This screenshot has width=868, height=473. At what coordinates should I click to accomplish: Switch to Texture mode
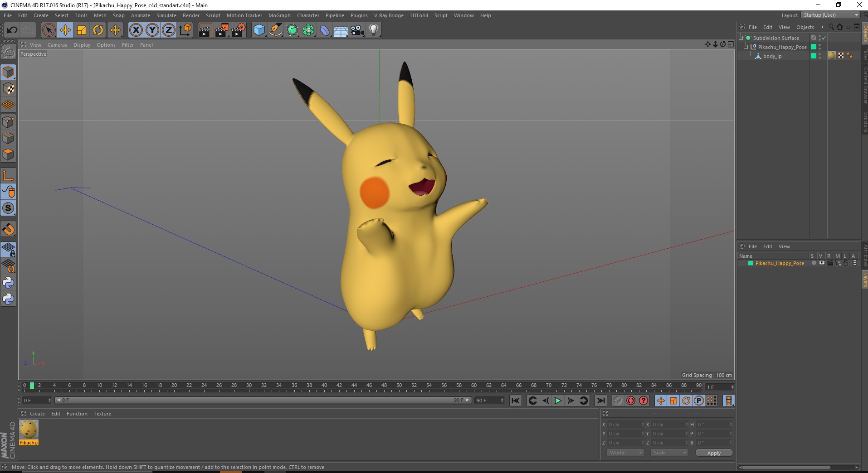(8, 89)
